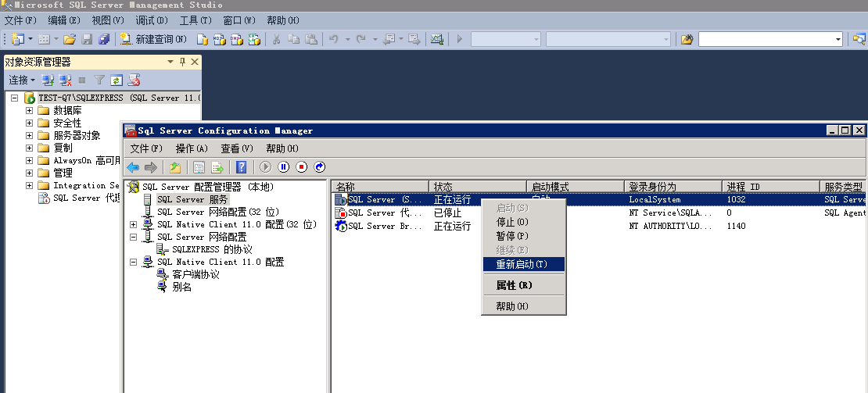Click the Up one level folder icon
Screen dimensions: 868x393
(x=175, y=167)
